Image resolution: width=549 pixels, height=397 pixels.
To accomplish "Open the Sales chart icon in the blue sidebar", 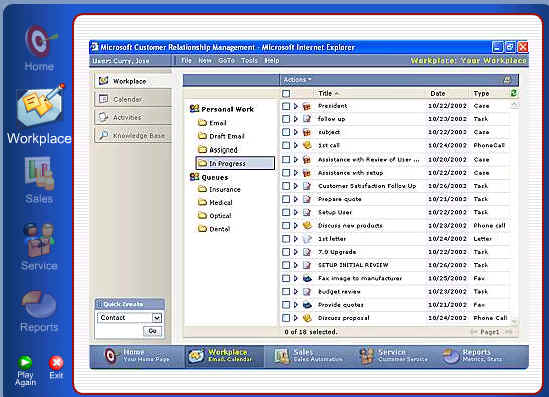I will coord(39,173).
